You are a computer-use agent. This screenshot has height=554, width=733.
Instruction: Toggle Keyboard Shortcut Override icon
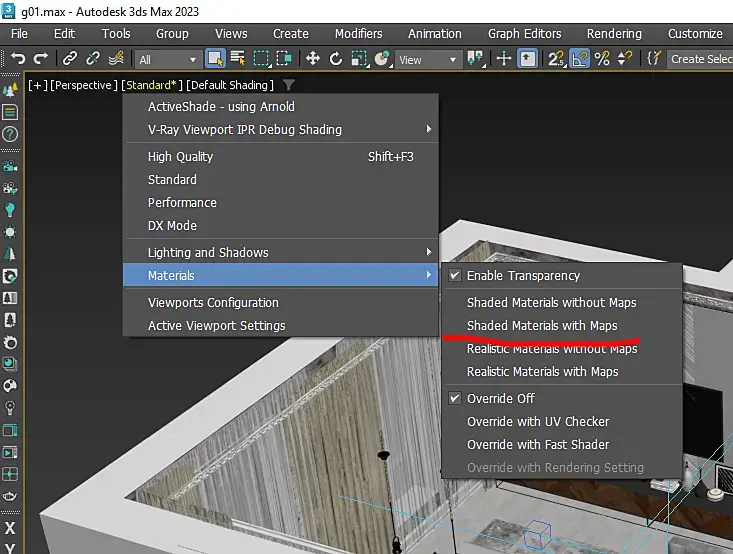pyautogui.click(x=527, y=59)
